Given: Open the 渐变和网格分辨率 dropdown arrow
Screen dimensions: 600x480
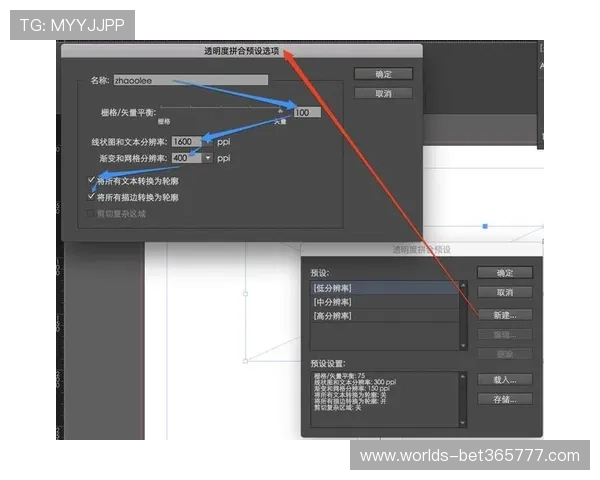Looking at the screenshot, I should pos(208,158).
